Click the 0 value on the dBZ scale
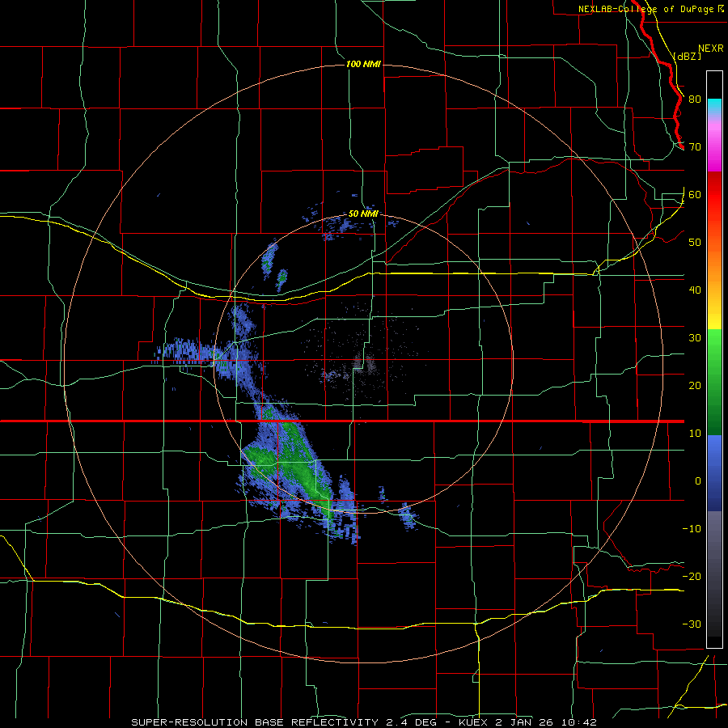Screen dimensions: 728x728 (698, 481)
